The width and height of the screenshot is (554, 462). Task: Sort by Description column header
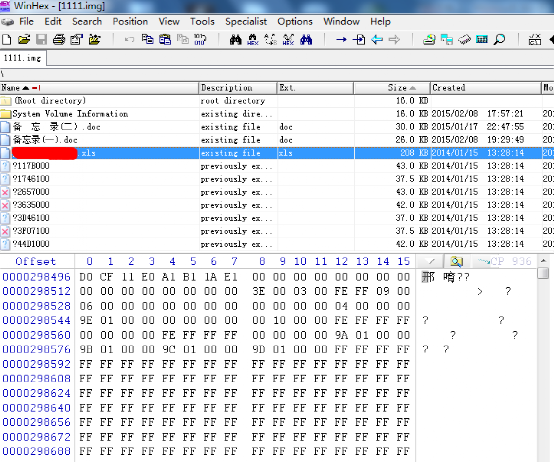coord(238,88)
